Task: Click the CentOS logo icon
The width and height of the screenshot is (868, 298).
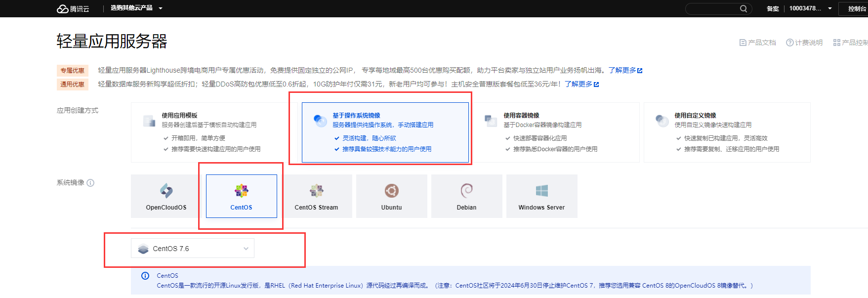Action: [x=242, y=191]
